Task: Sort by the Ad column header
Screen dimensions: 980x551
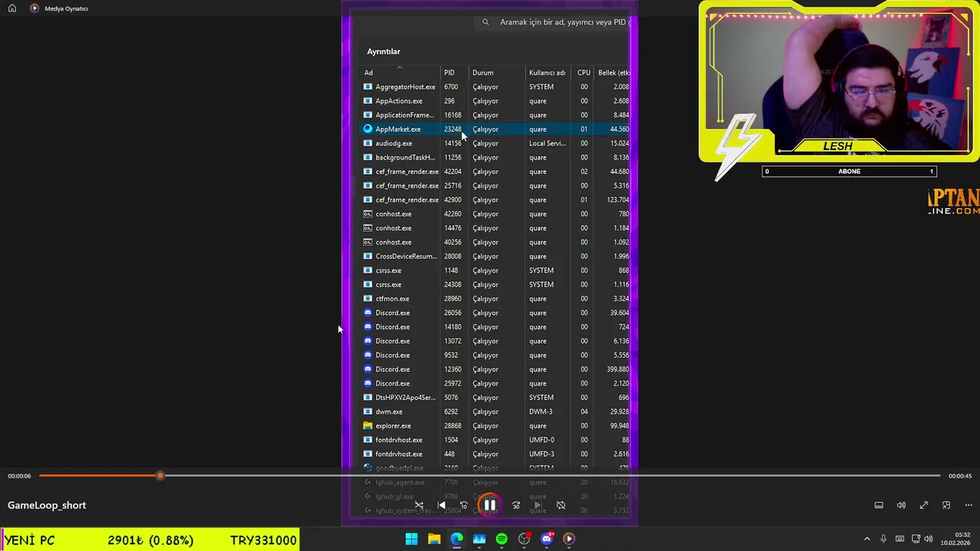Action: pos(400,73)
